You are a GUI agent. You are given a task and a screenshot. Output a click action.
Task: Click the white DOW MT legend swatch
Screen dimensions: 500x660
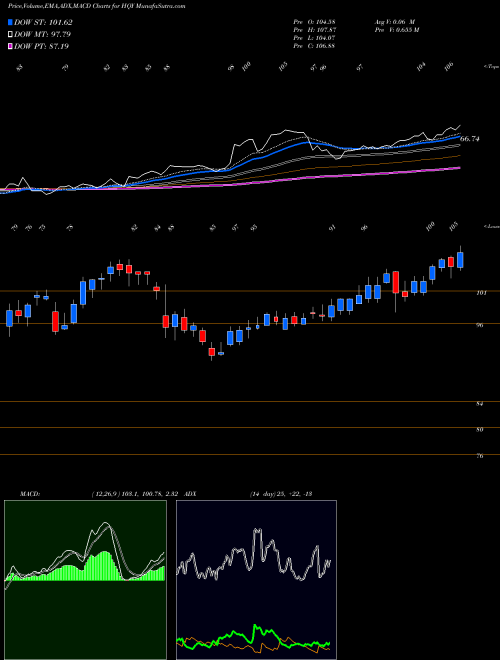pos(11,35)
